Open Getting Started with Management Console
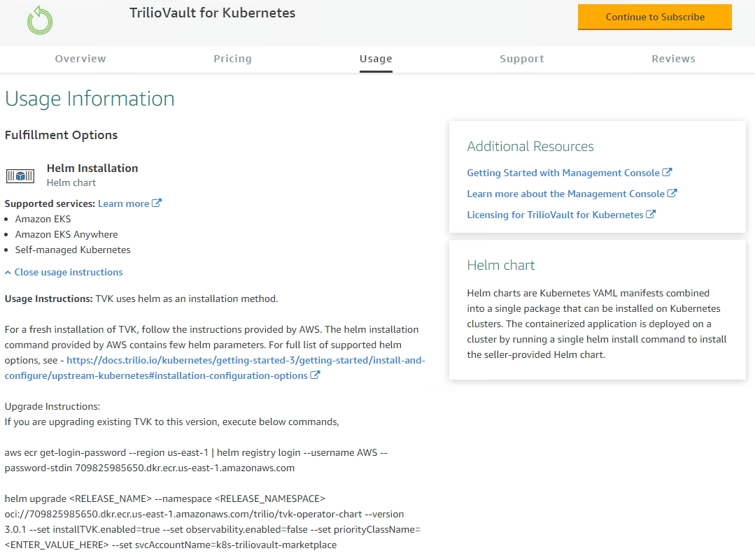 563,173
